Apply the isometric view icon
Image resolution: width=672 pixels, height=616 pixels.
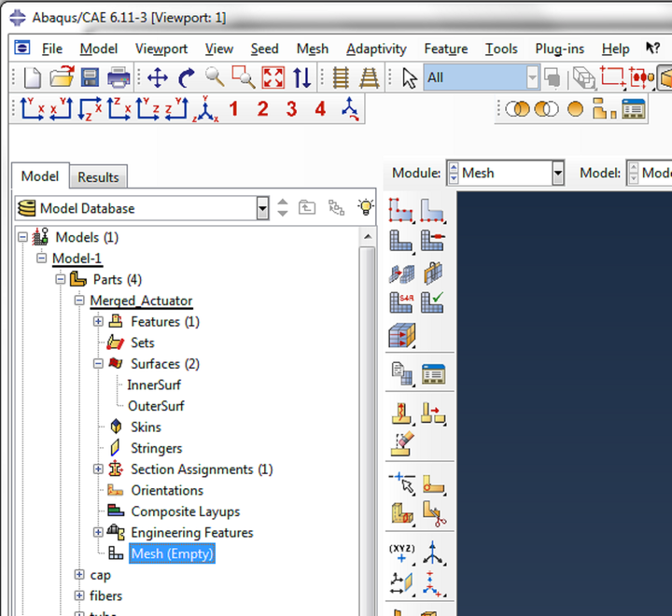[205, 109]
